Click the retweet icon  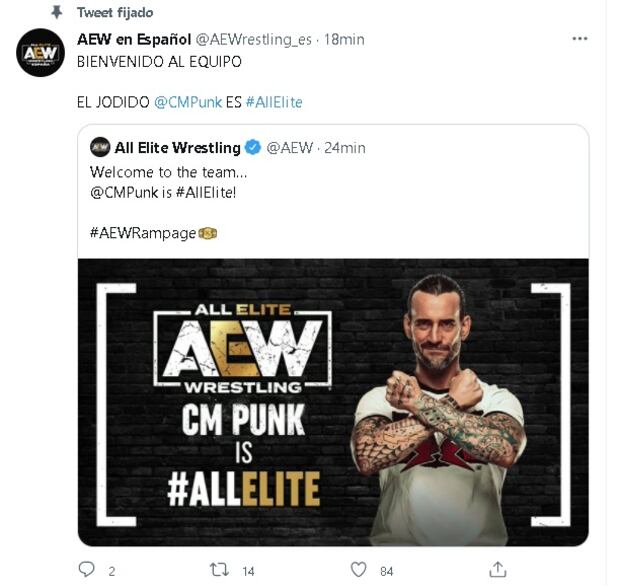[x=219, y=570]
